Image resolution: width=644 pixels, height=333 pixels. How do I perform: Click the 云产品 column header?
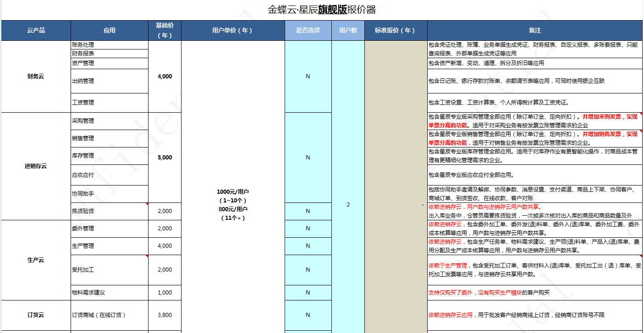click(35, 31)
